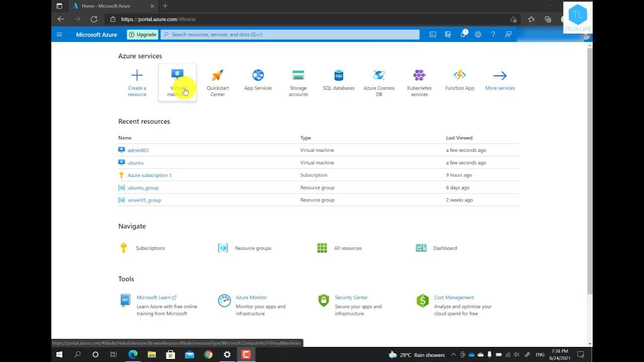The width and height of the screenshot is (644, 362).
Task: Open Security Center link
Action: (x=351, y=298)
